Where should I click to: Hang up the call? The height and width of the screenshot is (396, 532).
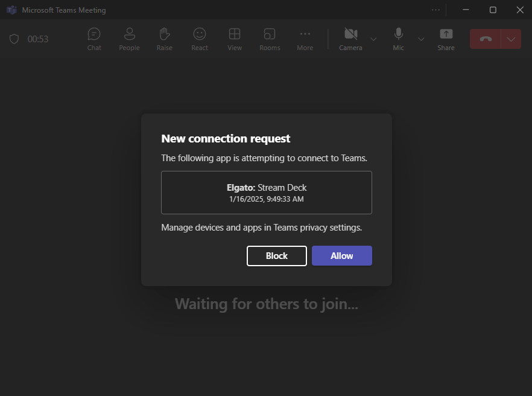(x=486, y=39)
